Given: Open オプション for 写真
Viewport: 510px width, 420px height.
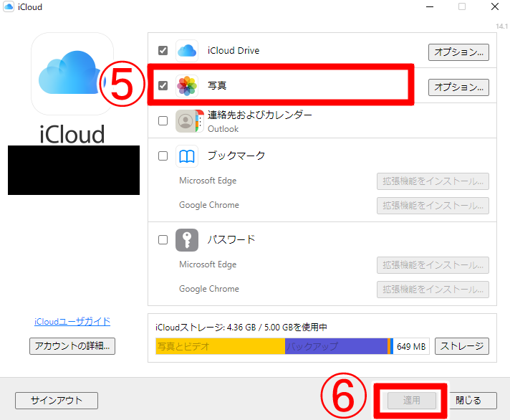Looking at the screenshot, I should (458, 87).
